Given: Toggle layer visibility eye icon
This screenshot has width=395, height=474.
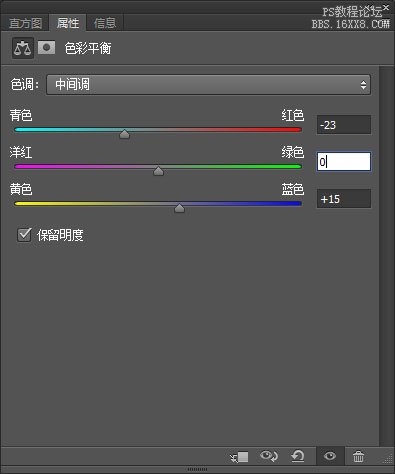Looking at the screenshot, I should [x=330, y=456].
